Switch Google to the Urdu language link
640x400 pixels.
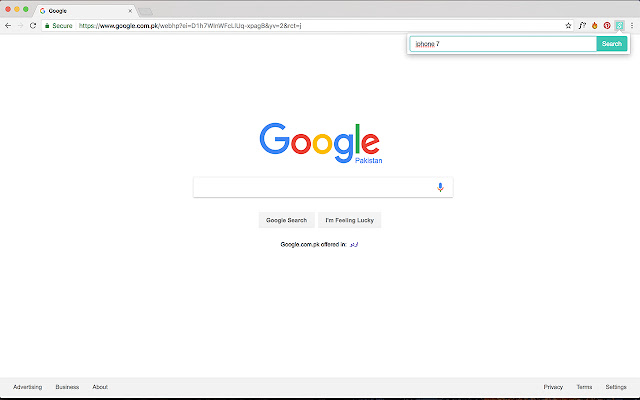(x=354, y=244)
